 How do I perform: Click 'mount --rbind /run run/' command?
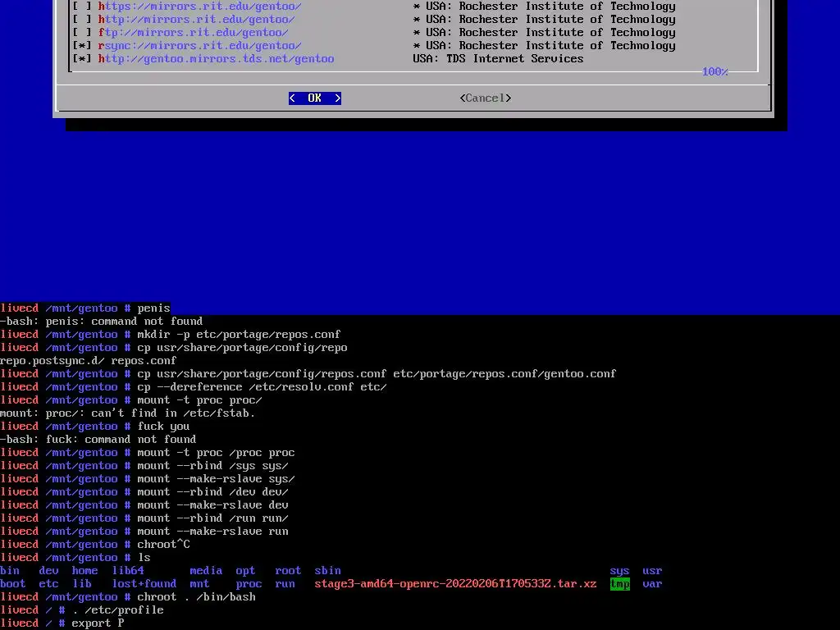tap(212, 518)
